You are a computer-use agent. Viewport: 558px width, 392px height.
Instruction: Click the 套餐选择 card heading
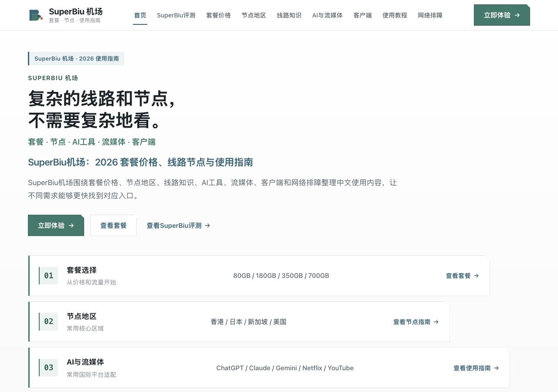(x=82, y=270)
